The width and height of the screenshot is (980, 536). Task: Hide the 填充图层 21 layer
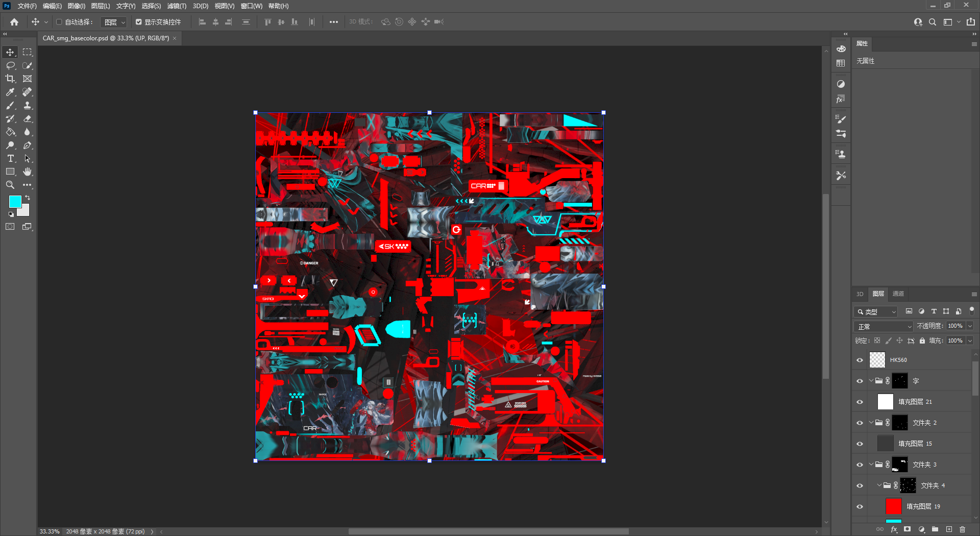pos(860,402)
